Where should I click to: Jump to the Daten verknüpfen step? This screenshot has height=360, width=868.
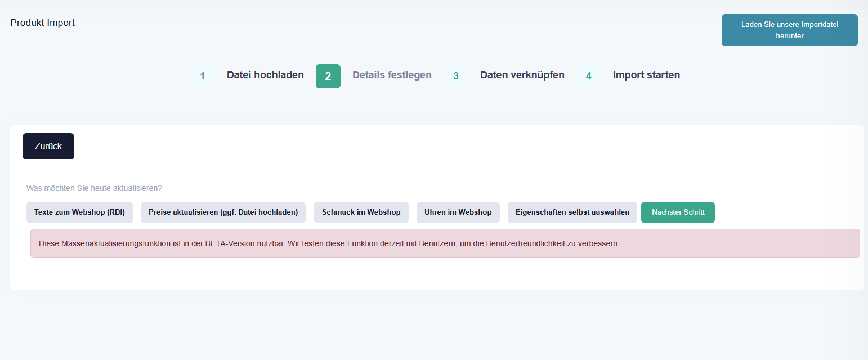coord(522,75)
